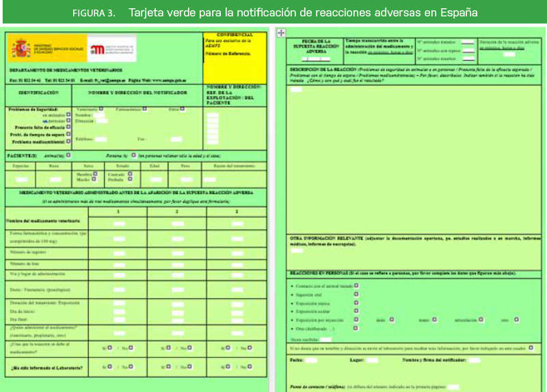Image resolution: width=547 pixels, height=392 pixels.
Task: Click the 'Nº animales tratados' input field
Action: click(468, 42)
